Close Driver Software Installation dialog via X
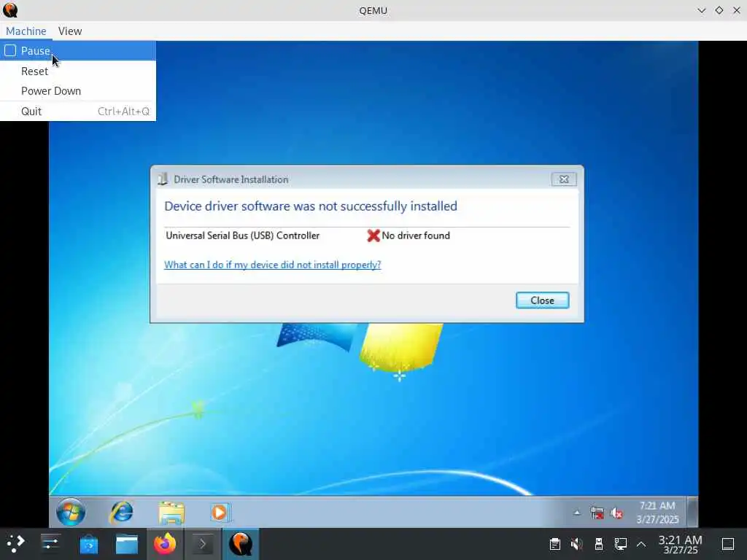747x560 pixels. pyautogui.click(x=564, y=179)
